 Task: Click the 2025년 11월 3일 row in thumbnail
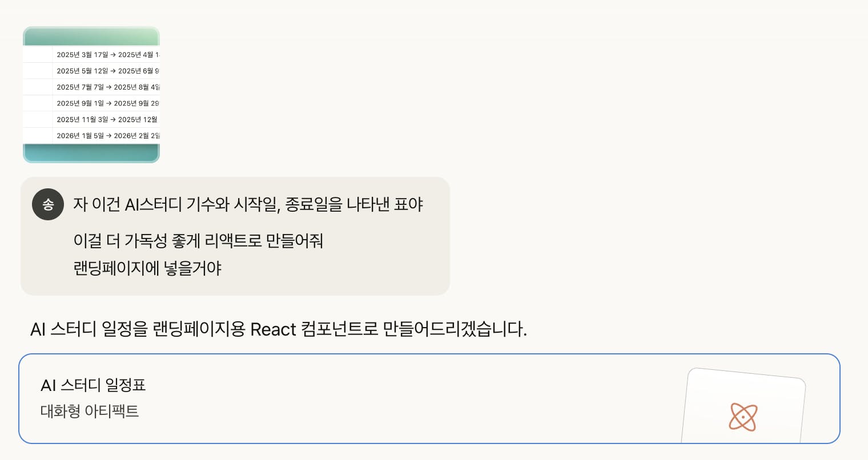pyautogui.click(x=106, y=120)
